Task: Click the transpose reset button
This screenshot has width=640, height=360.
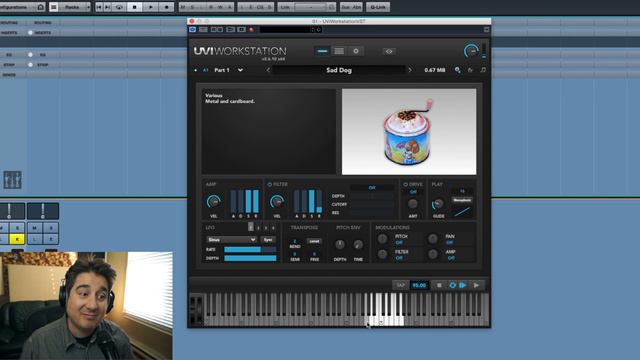Action: coord(314,241)
